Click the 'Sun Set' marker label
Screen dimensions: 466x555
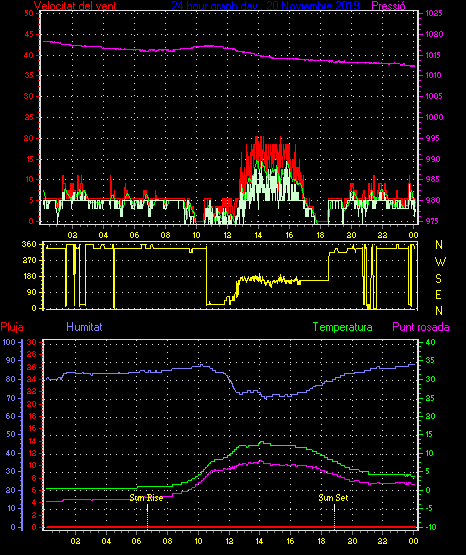333,498
